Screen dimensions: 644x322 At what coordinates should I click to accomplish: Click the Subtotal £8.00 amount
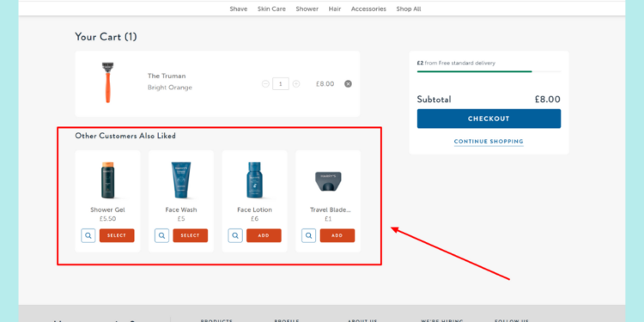pyautogui.click(x=547, y=100)
